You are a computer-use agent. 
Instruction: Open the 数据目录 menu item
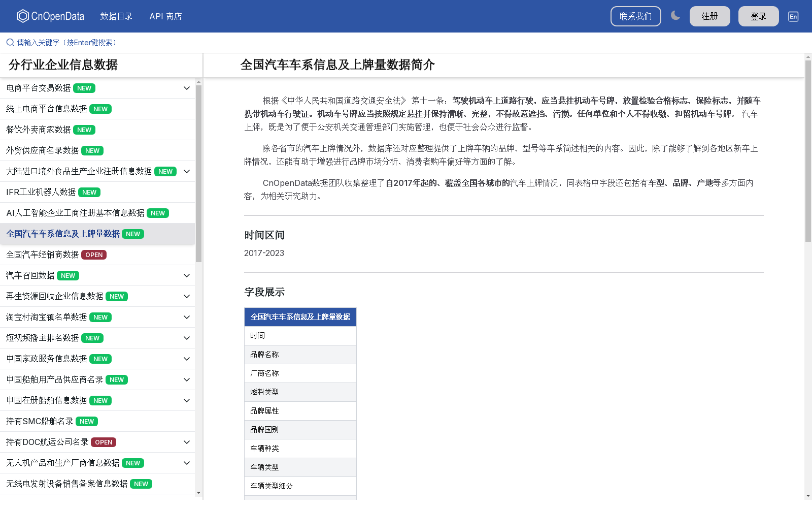point(116,16)
